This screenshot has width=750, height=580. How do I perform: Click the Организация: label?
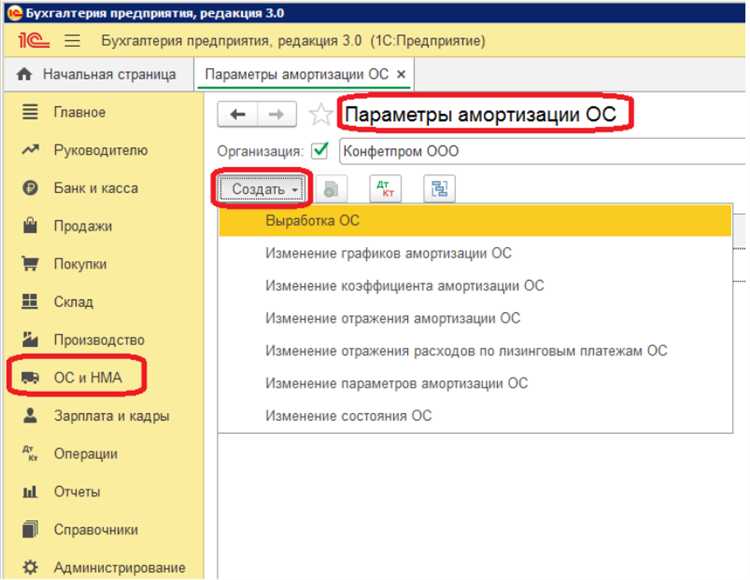(x=260, y=151)
